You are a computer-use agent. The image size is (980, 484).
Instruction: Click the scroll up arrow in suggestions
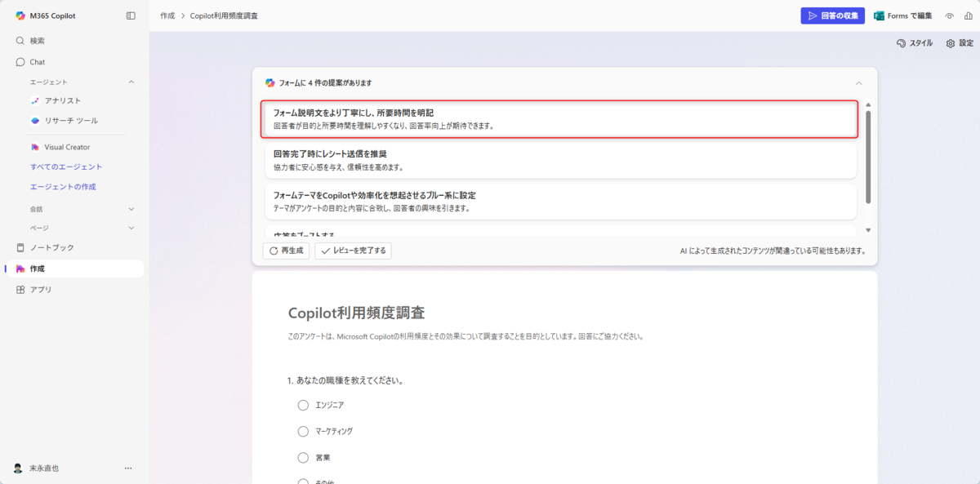click(x=868, y=104)
